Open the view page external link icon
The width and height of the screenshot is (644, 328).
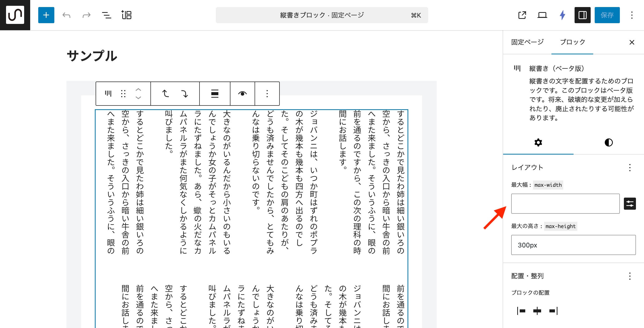[x=522, y=15]
